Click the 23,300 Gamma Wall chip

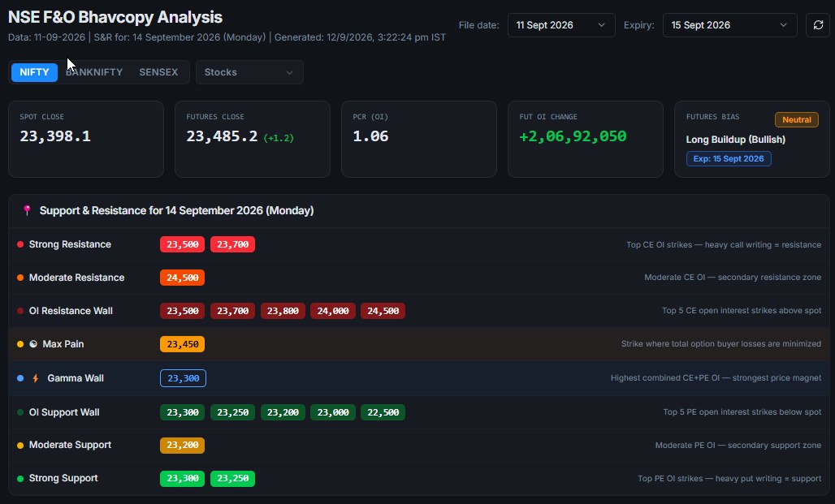[x=183, y=378]
